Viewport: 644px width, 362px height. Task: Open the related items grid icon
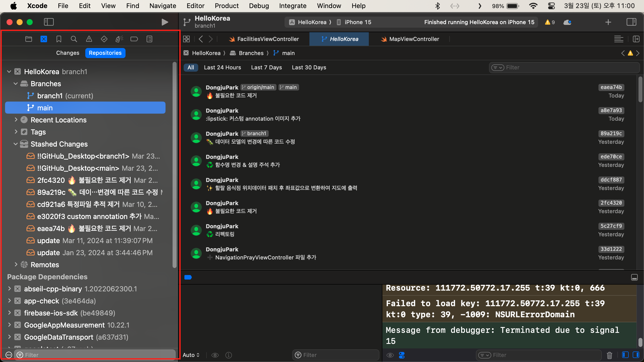pos(186,39)
